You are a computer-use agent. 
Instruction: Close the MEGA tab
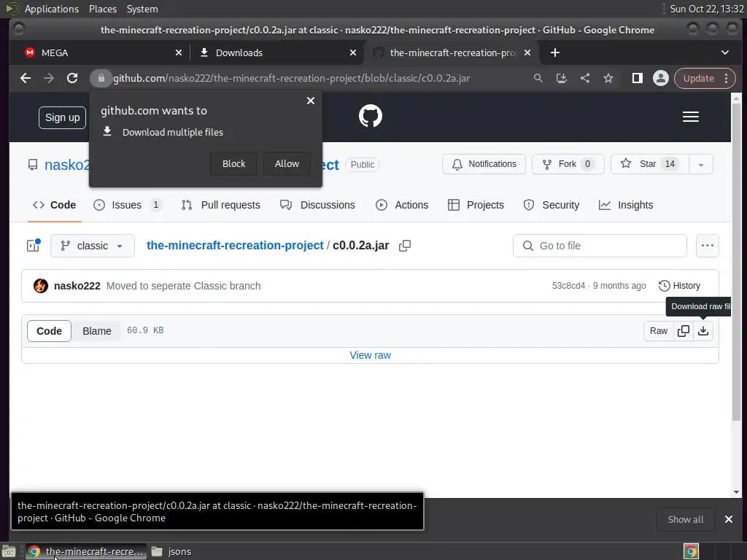tap(179, 52)
